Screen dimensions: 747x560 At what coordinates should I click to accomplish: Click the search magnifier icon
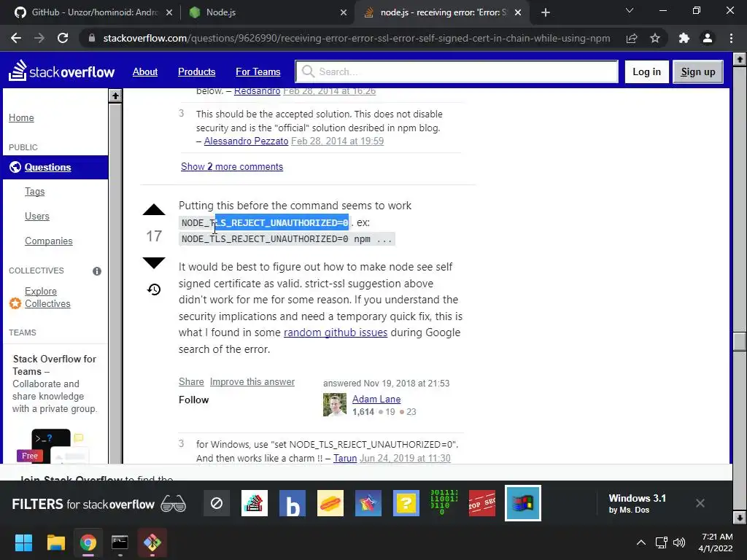(309, 71)
